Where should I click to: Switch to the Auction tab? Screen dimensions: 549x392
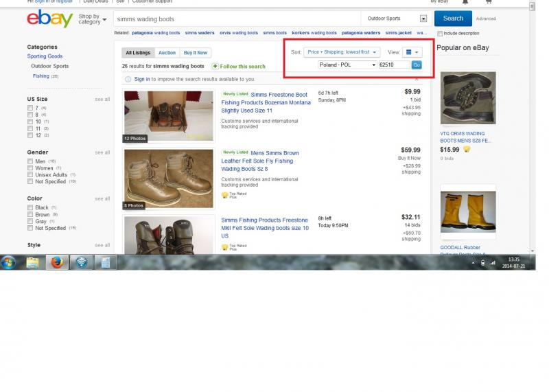tap(167, 53)
